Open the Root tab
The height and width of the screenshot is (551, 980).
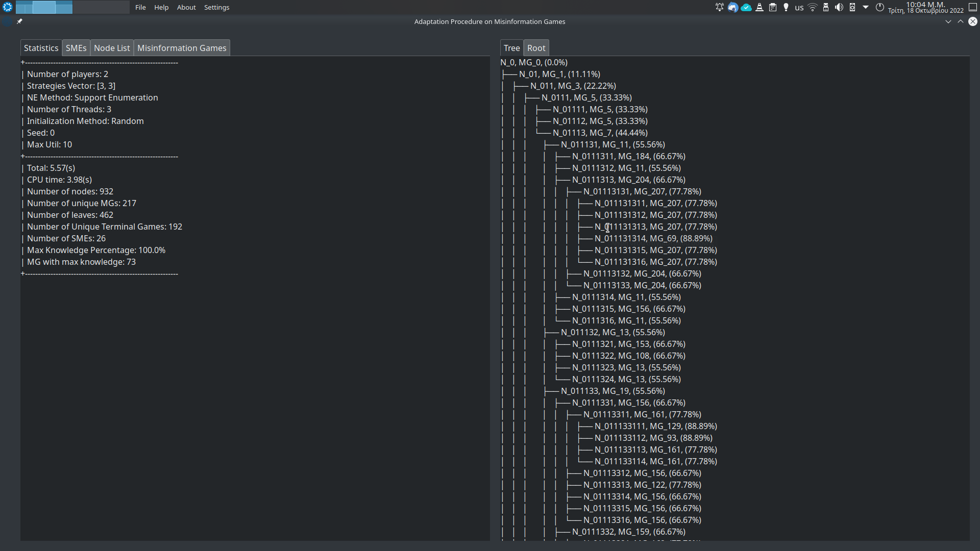click(x=536, y=48)
